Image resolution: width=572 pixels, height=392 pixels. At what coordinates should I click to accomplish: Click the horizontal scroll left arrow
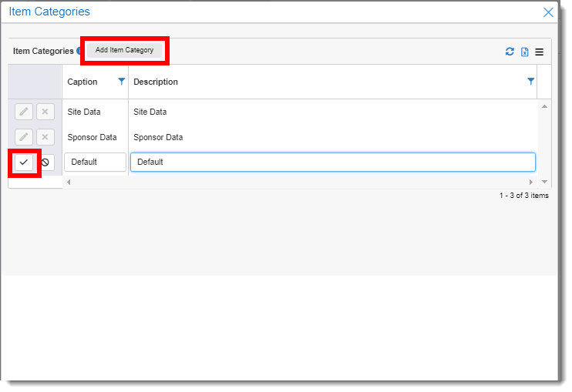[69, 182]
